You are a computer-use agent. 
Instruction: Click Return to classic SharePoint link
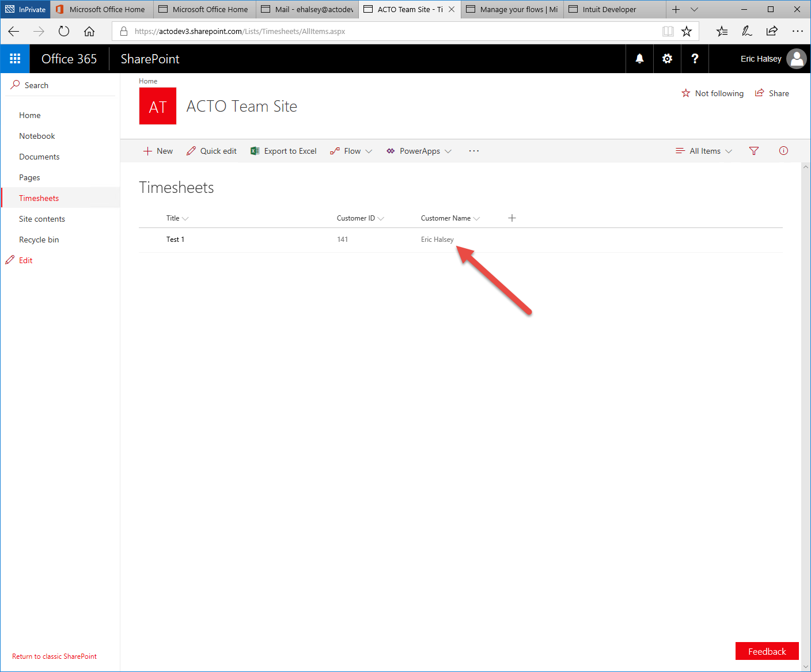54,656
